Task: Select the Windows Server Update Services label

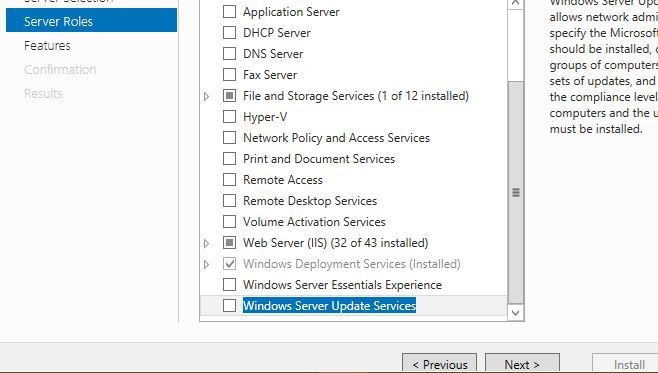Action: pyautogui.click(x=329, y=305)
